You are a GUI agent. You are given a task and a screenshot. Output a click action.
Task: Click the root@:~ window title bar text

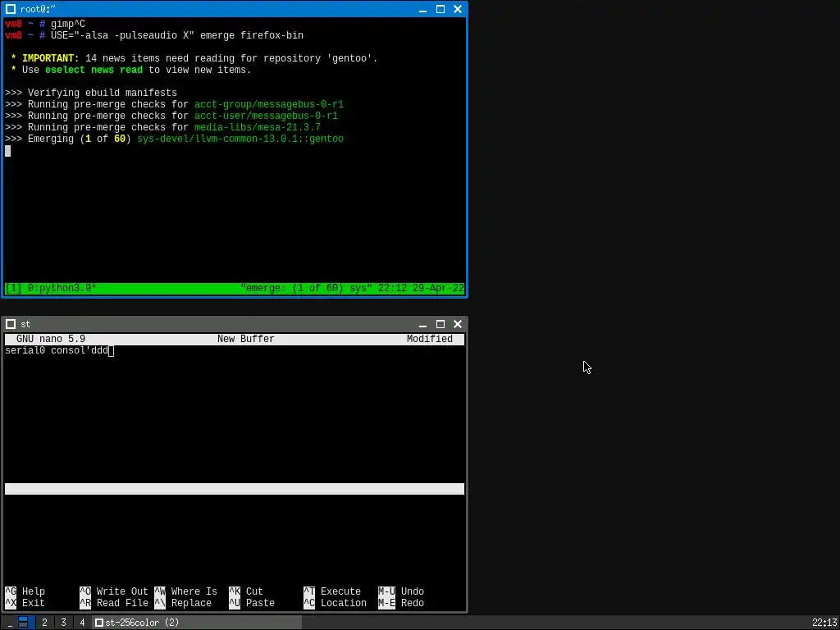[38, 9]
